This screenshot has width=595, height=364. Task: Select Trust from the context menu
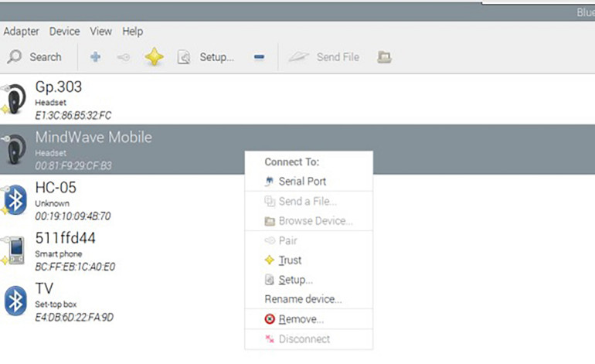pos(290,260)
